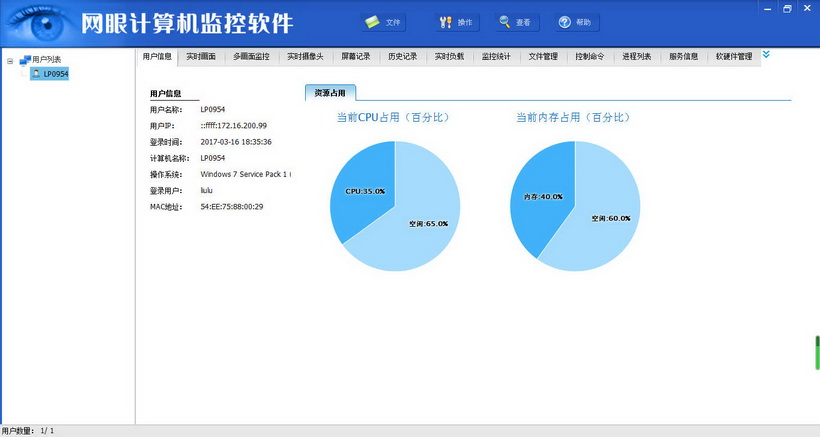The width and height of the screenshot is (820, 437).
Task: Switch to 服务信息 tab
Action: point(684,56)
